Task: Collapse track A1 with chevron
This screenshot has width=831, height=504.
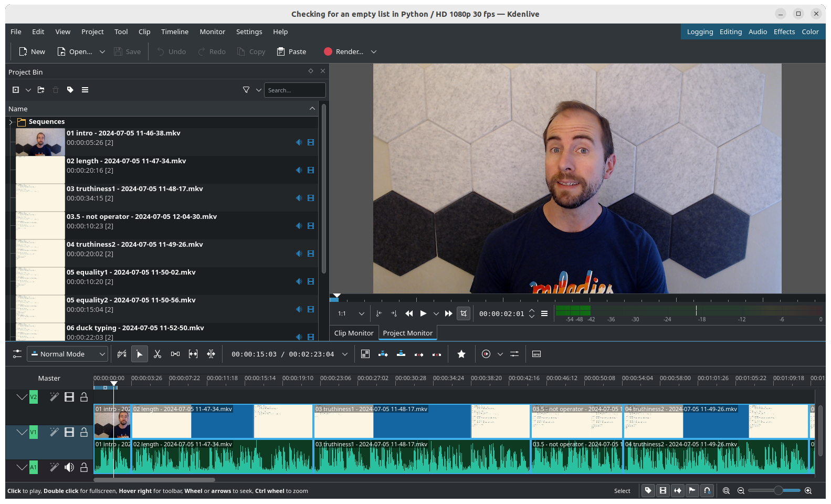Action: pos(22,467)
